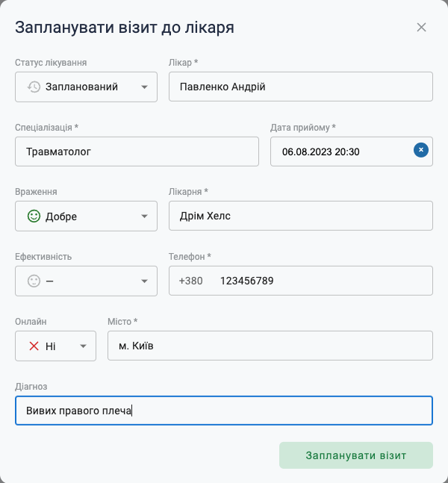448x483 pixels.
Task: Expand the Враження dropdown arrow
Action: click(x=144, y=216)
